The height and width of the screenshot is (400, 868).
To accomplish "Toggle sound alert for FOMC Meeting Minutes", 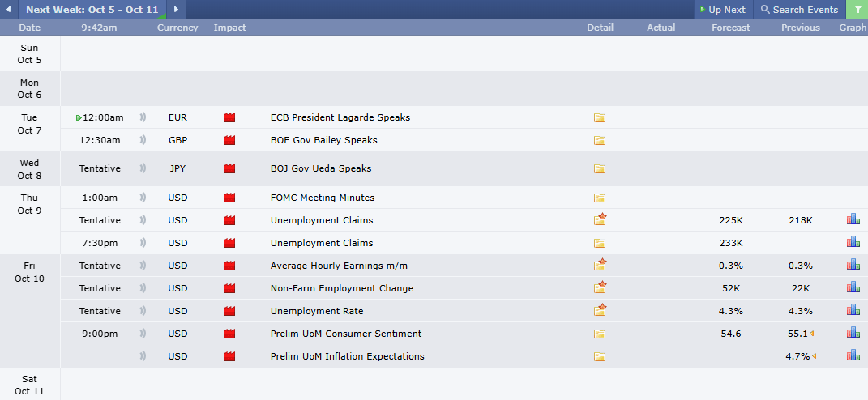I will click(143, 198).
